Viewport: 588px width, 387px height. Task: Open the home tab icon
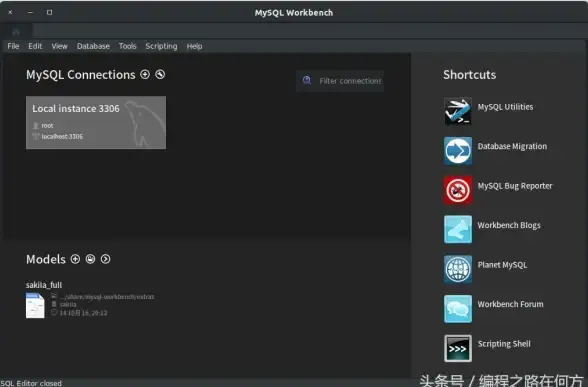pyautogui.click(x=16, y=32)
